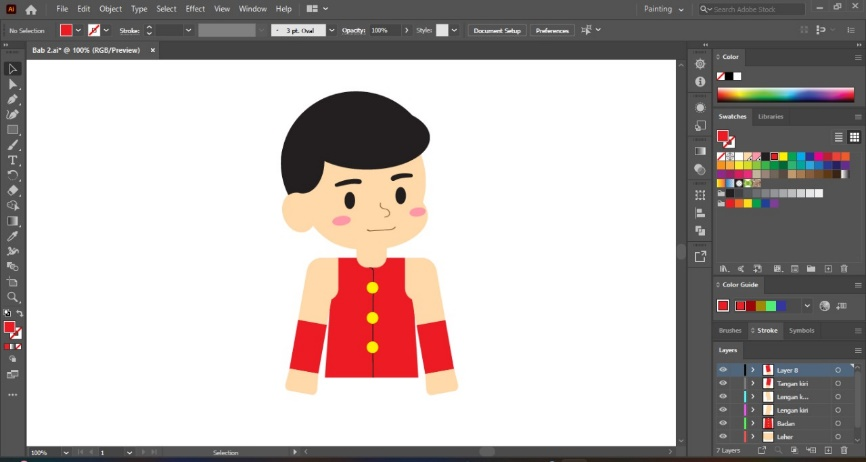866x462 pixels.
Task: Select the Direct Selection tool
Action: 12,84
